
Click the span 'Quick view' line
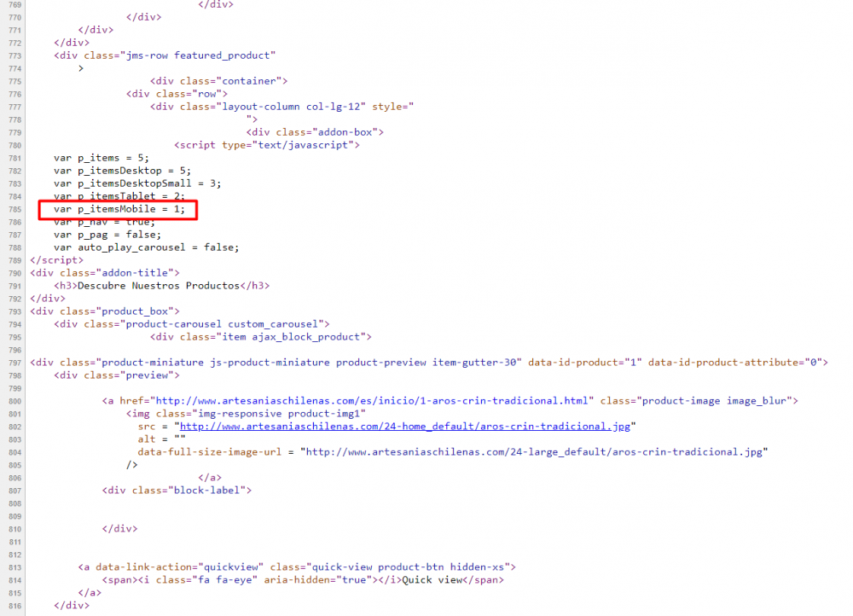click(303, 580)
